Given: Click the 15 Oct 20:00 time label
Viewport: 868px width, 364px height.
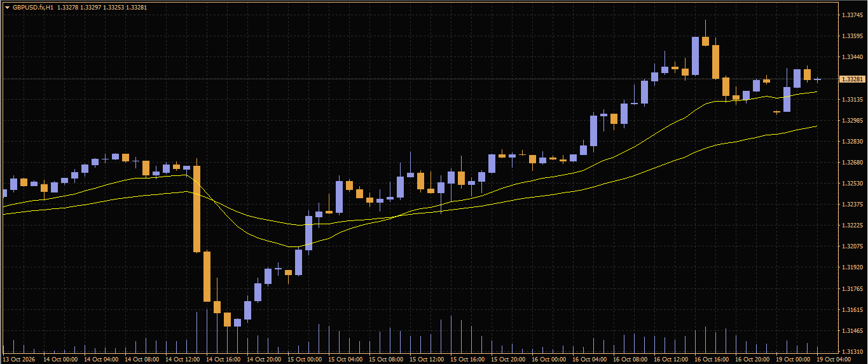Looking at the screenshot, I should (508, 360).
